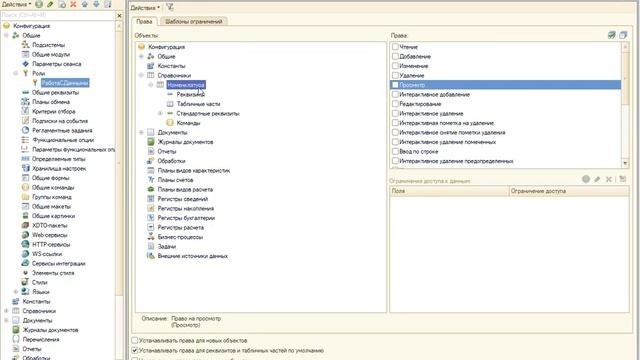This screenshot has height=360, width=640.
Task: Select Бизнес-процессы in the objects list
Action: 180,237
